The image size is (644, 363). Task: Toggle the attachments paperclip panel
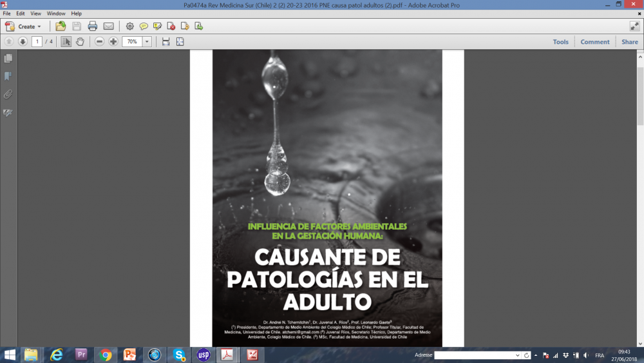pyautogui.click(x=8, y=94)
